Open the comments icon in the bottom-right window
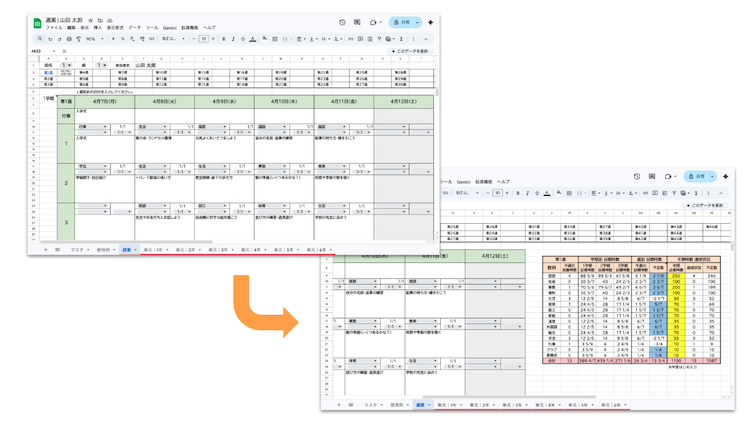This screenshot has height=421, width=750. click(x=652, y=177)
